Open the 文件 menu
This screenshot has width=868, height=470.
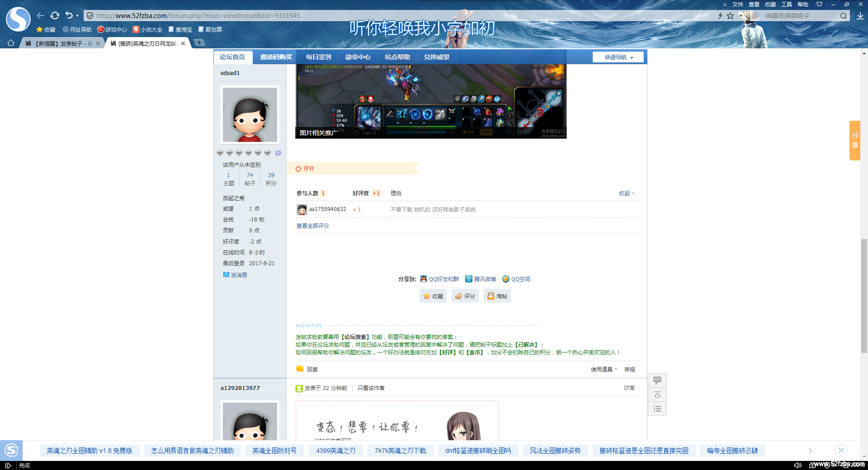coord(738,5)
